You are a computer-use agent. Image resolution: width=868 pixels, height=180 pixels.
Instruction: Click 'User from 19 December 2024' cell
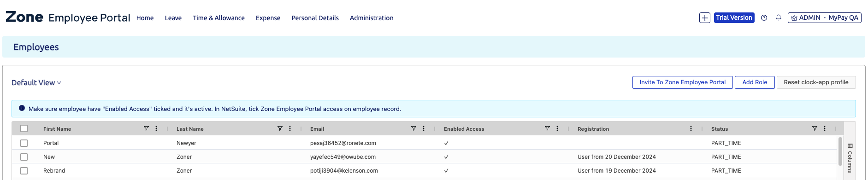click(616, 171)
